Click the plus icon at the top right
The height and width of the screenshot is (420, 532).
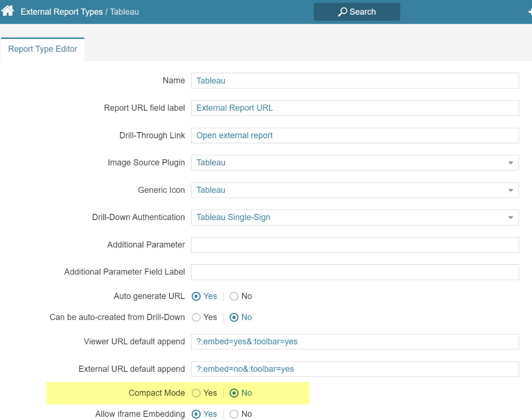529,11
